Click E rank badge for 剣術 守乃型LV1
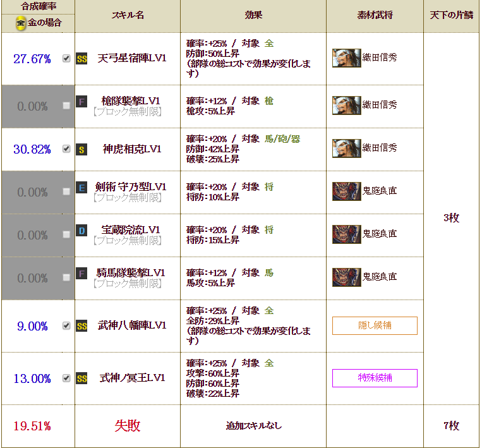The height and width of the screenshot is (448, 482). click(81, 188)
